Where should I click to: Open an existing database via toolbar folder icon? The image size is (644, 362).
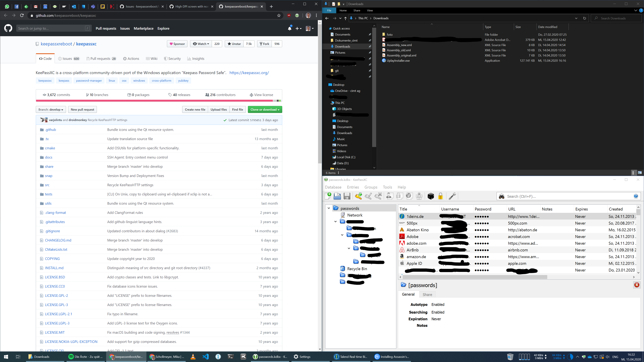tap(337, 196)
